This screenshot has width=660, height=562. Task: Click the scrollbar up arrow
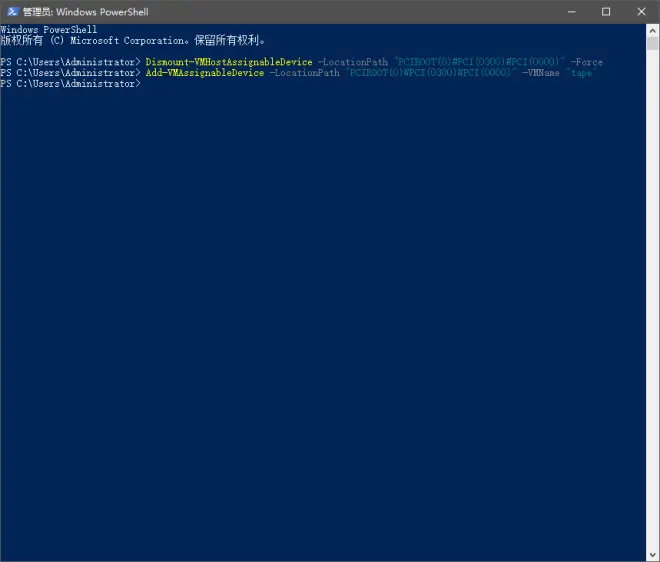click(x=652, y=31)
